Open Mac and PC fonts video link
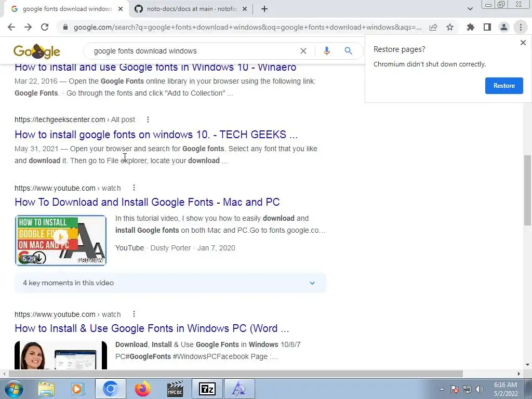Image resolution: width=532 pixels, height=399 pixels. coord(147,202)
